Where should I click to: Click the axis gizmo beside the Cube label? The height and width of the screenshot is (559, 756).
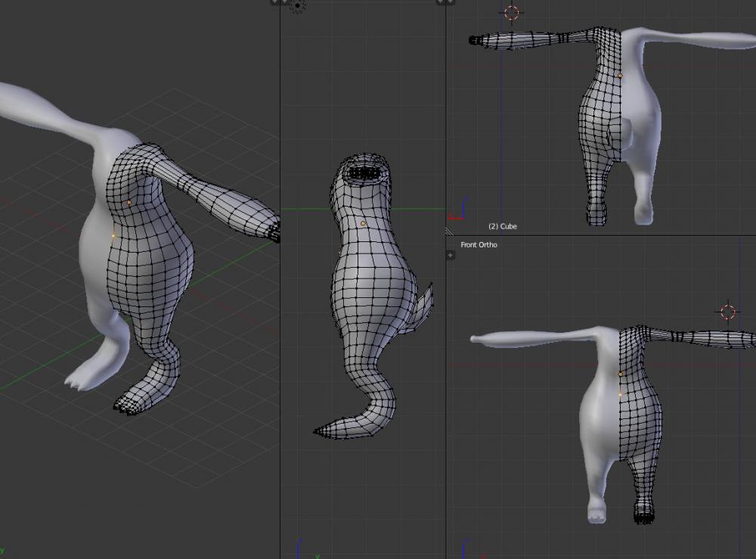[x=458, y=210]
